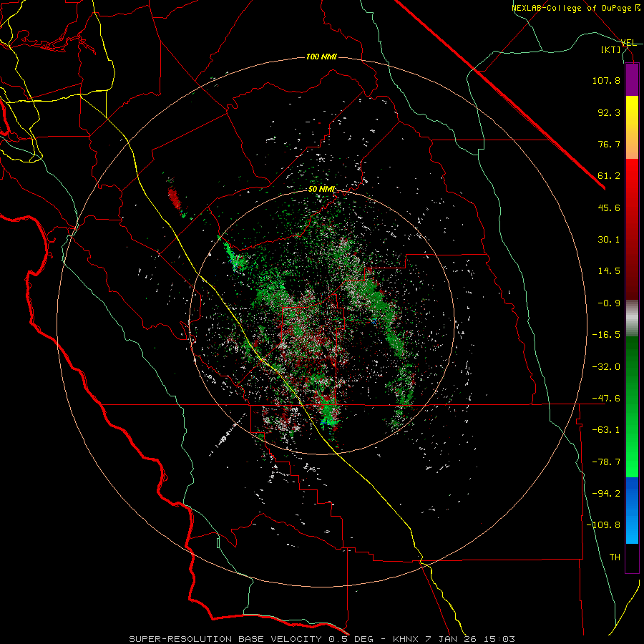Image resolution: width=644 pixels, height=644 pixels.
Task: Click the 76.7 velocity scale value
Action: click(x=609, y=144)
